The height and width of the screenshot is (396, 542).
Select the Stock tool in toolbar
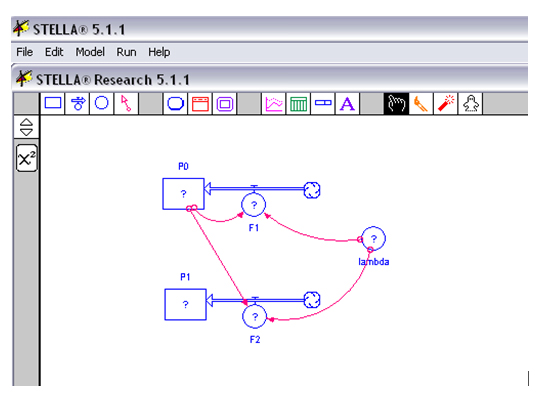coord(53,103)
